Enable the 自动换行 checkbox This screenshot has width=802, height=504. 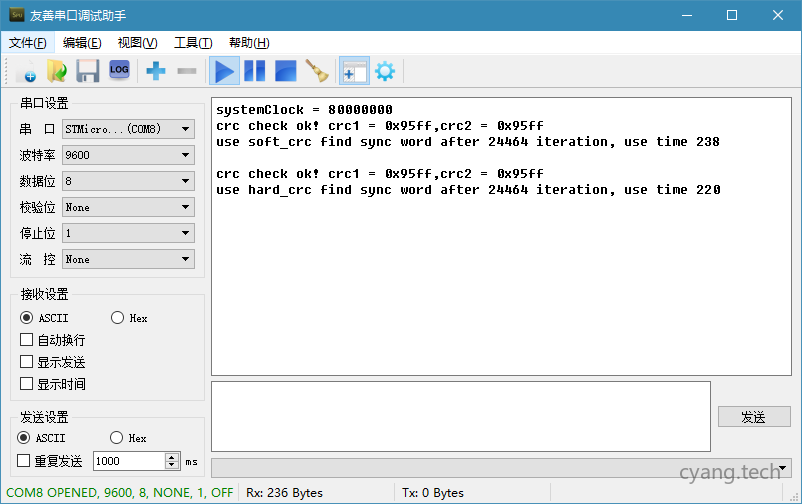point(27,340)
